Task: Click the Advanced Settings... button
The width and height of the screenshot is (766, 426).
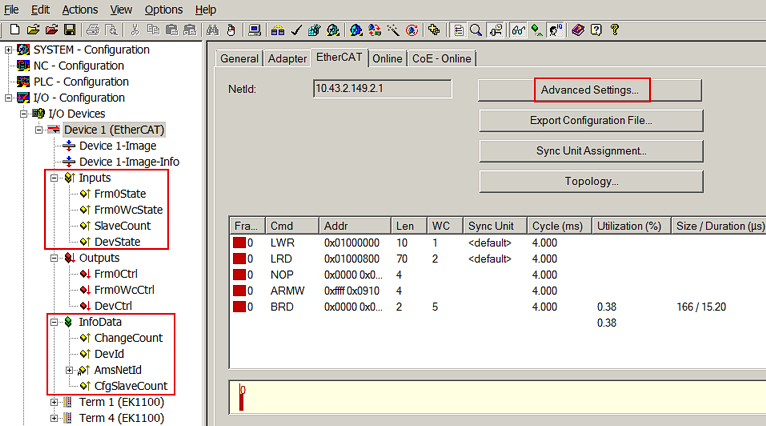Action: (590, 90)
